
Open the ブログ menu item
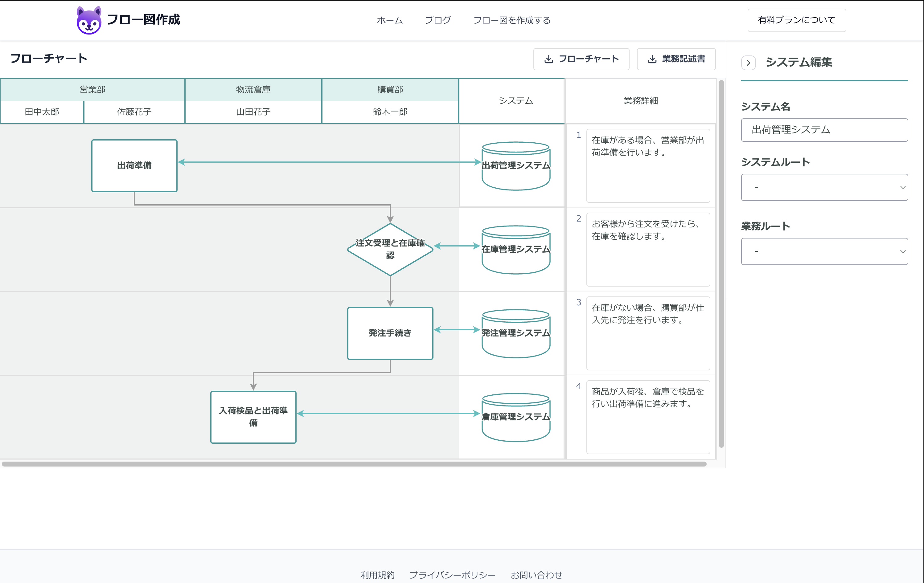[438, 20]
